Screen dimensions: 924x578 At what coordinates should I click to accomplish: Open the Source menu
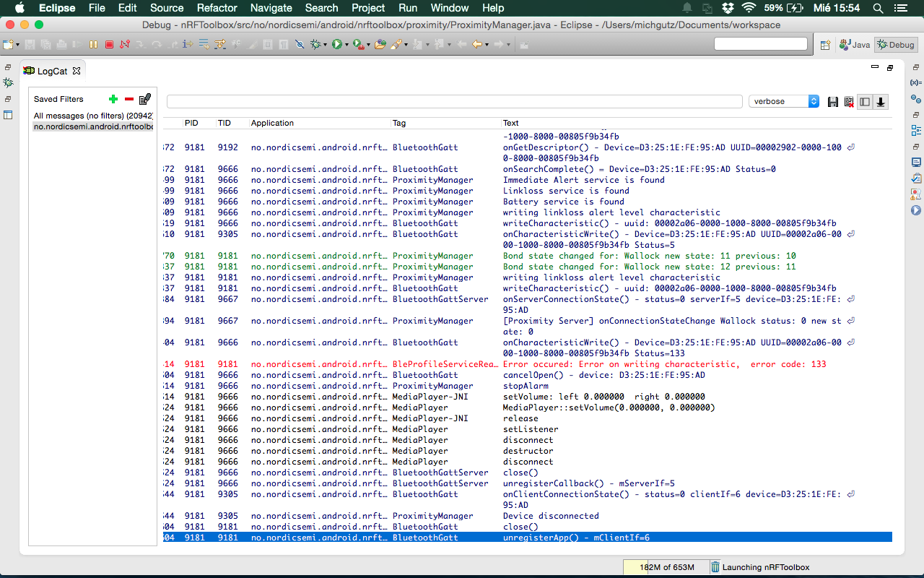pos(167,8)
